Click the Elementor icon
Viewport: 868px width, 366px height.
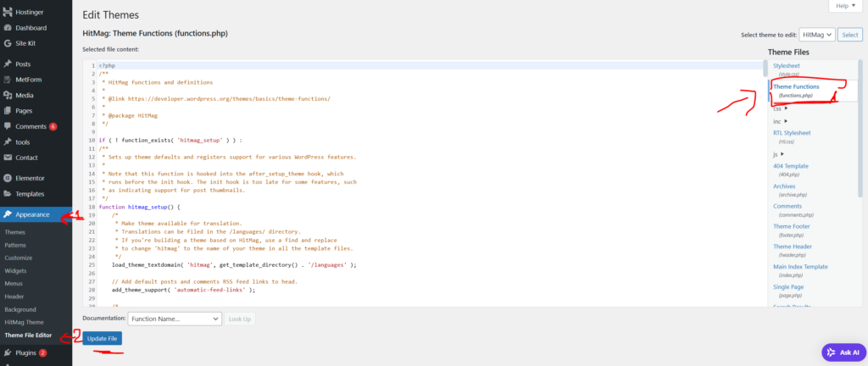click(x=8, y=178)
